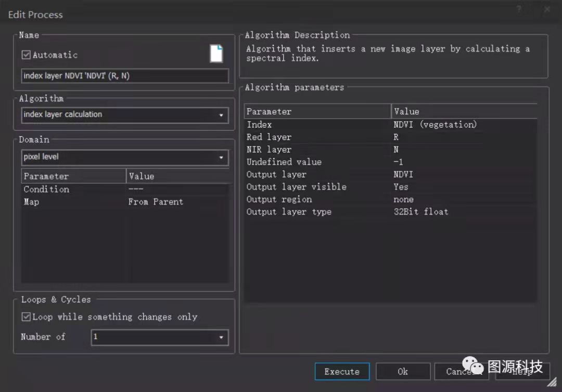This screenshot has height=392, width=562.
Task: Click the document icon beside Automatic
Action: pyautogui.click(x=216, y=53)
